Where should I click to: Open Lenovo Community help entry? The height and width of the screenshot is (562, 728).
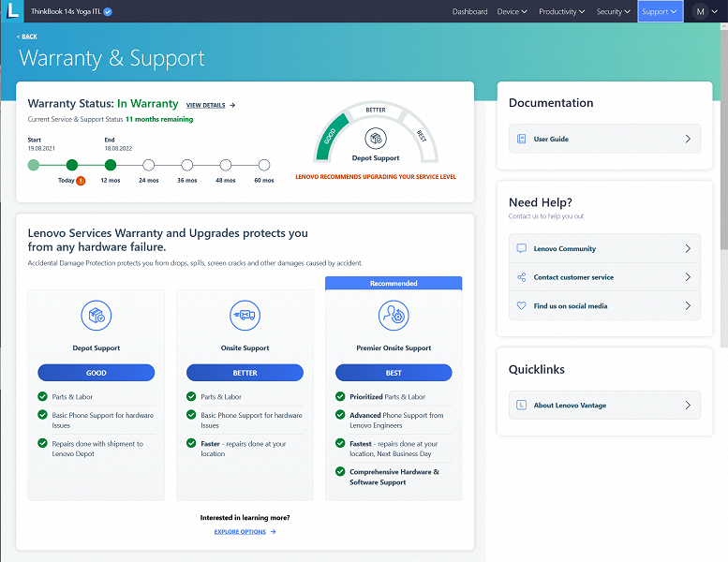click(604, 248)
